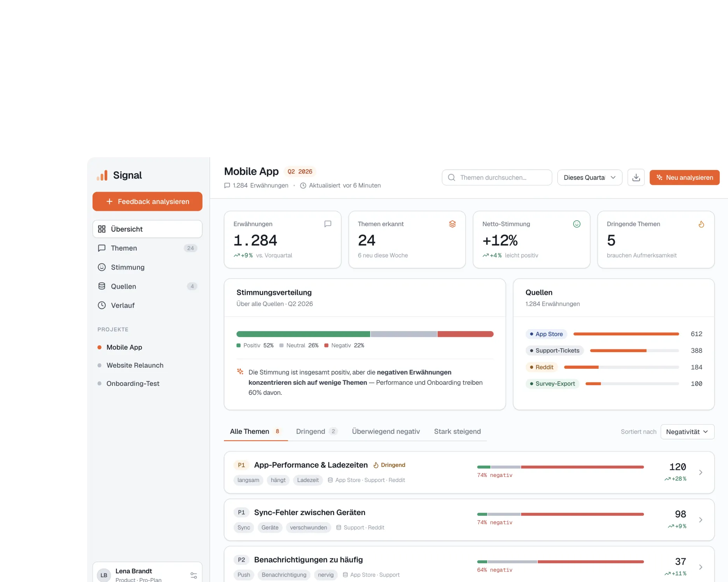Open Verlauf in the sidebar
728x582 pixels.
point(147,305)
